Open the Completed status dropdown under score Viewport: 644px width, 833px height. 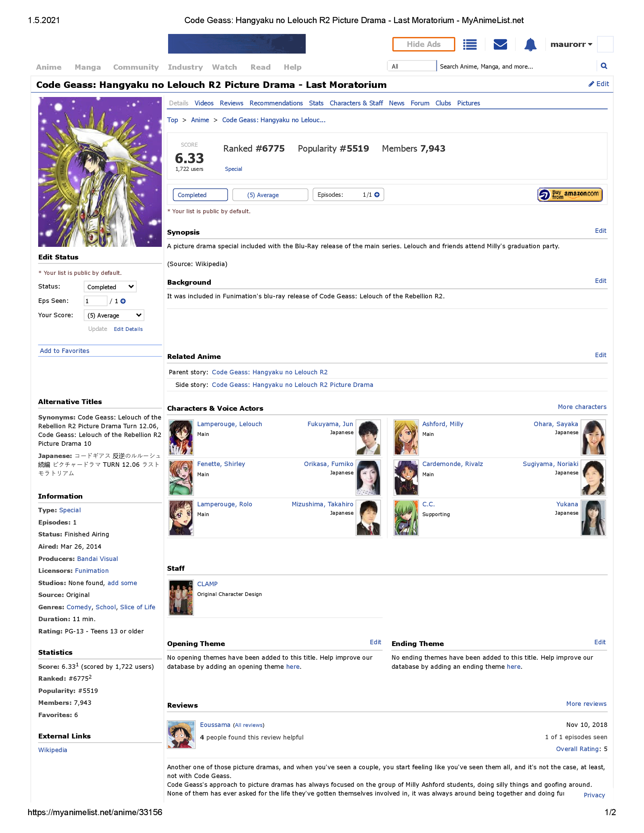(x=200, y=195)
